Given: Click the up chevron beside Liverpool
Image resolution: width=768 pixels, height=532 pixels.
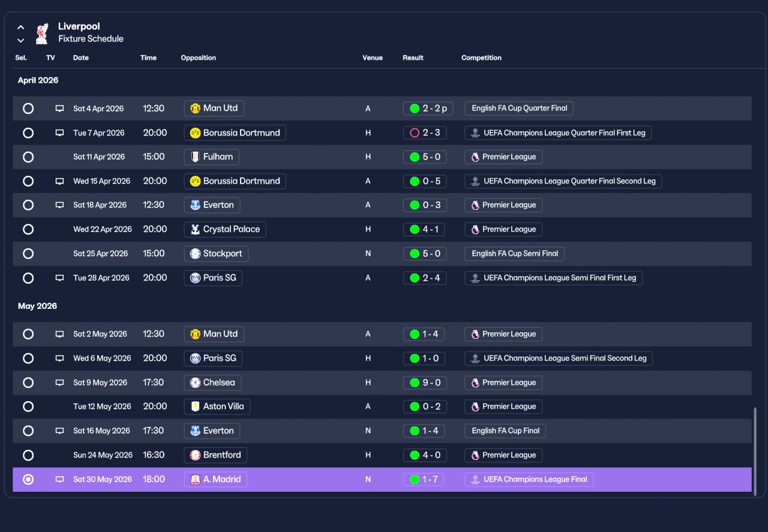Looking at the screenshot, I should click(21, 27).
